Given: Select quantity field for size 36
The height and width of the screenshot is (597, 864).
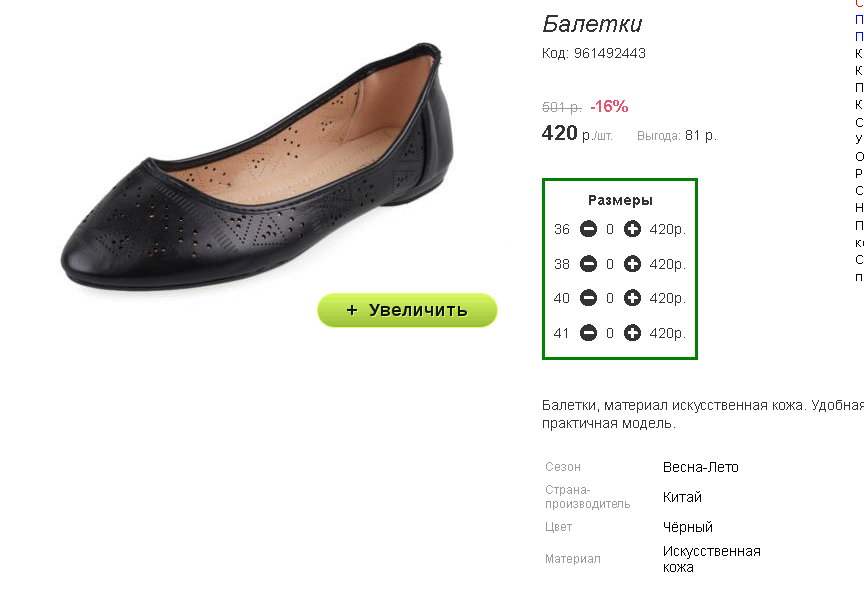Looking at the screenshot, I should [x=610, y=229].
